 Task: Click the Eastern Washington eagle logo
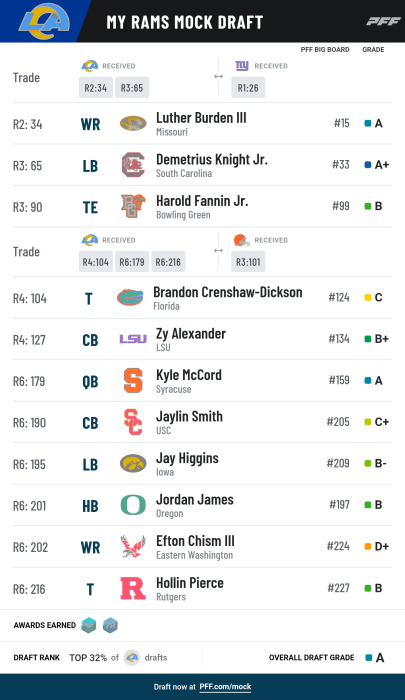(133, 546)
